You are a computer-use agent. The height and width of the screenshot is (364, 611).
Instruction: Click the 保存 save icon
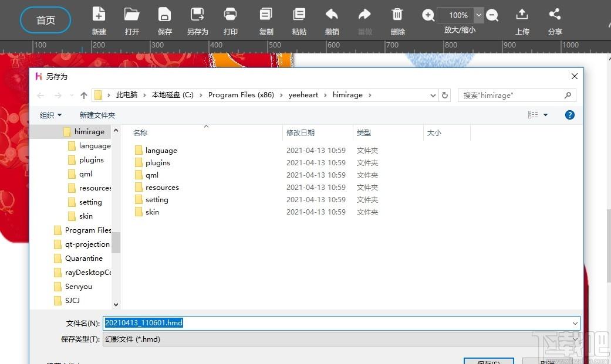pyautogui.click(x=164, y=15)
